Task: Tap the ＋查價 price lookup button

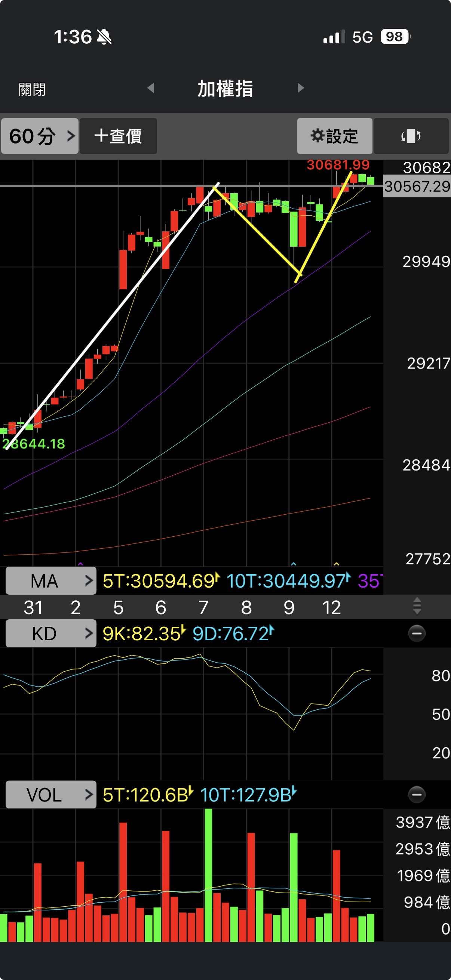Action: (x=119, y=136)
